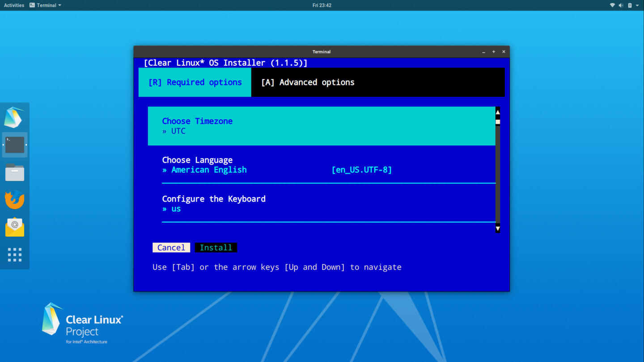Screen dimensions: 644x362
Task: Click the Terminal window title bar
Action: pyautogui.click(x=322, y=52)
